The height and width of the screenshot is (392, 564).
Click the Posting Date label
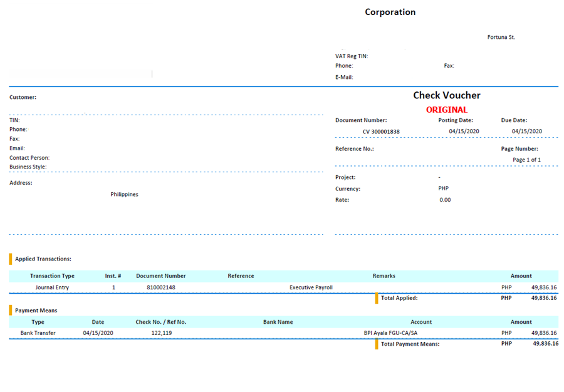click(x=456, y=120)
